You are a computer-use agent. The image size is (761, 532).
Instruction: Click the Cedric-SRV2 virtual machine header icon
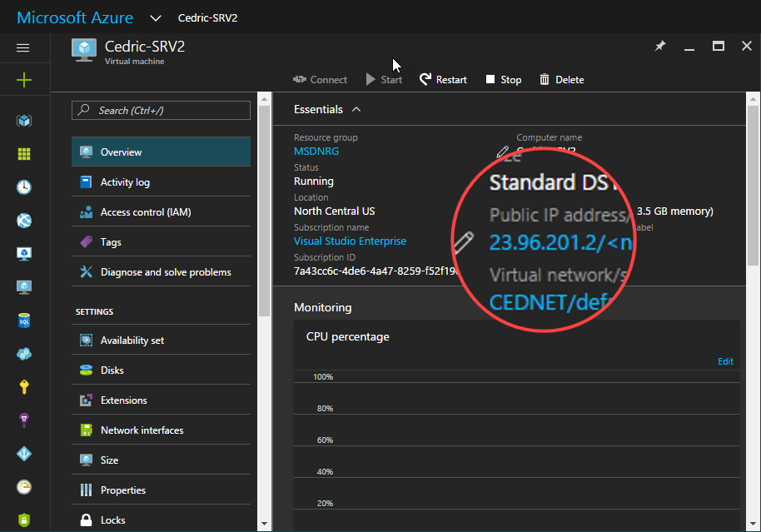point(84,50)
